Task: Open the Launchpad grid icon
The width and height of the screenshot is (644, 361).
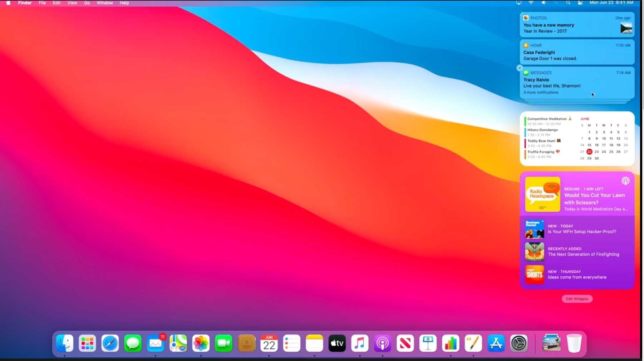Action: [87, 343]
